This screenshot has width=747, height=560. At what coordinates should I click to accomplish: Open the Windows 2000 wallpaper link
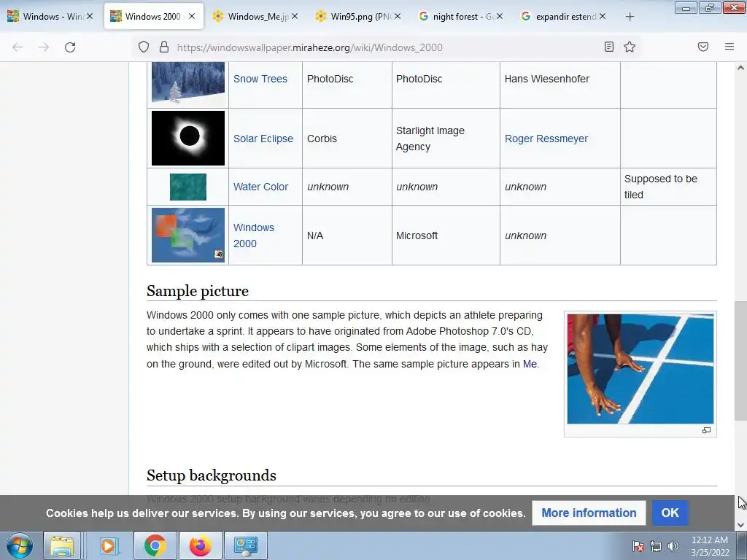coord(254,236)
